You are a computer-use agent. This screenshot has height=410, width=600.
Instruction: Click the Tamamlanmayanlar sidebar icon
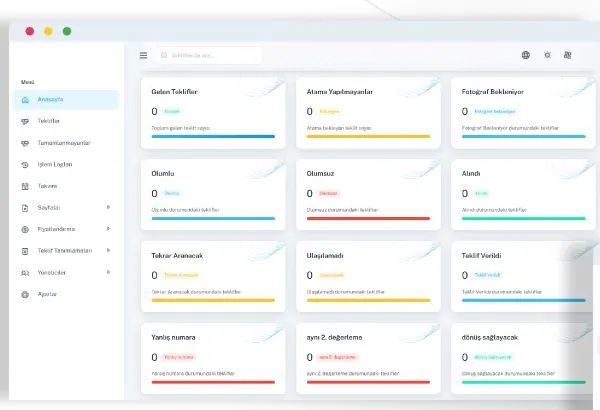(25, 143)
